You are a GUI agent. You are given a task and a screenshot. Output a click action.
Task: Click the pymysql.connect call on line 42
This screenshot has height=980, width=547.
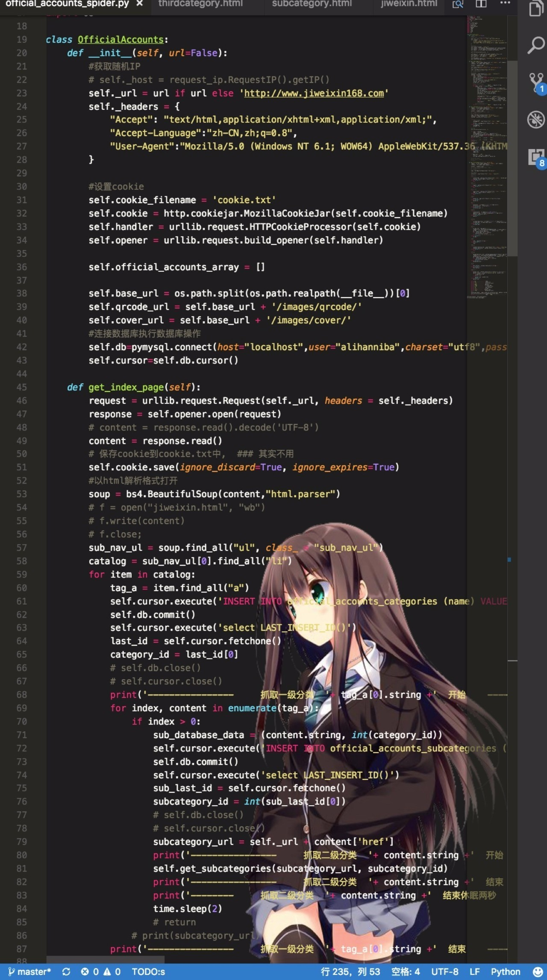(171, 347)
